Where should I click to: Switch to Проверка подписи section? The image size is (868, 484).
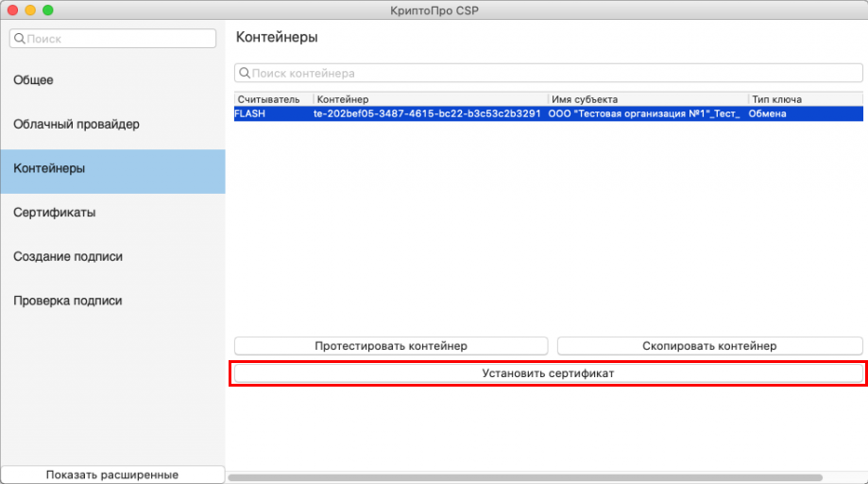click(68, 301)
